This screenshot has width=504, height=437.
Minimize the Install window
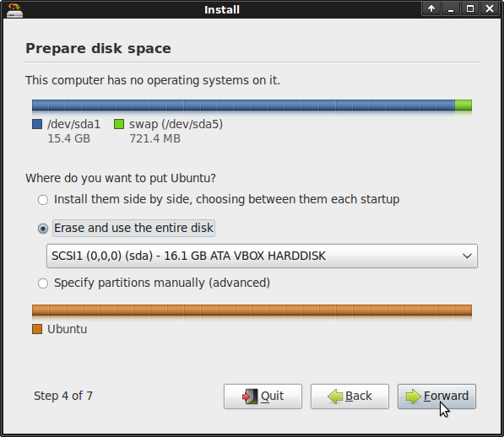pos(451,8)
